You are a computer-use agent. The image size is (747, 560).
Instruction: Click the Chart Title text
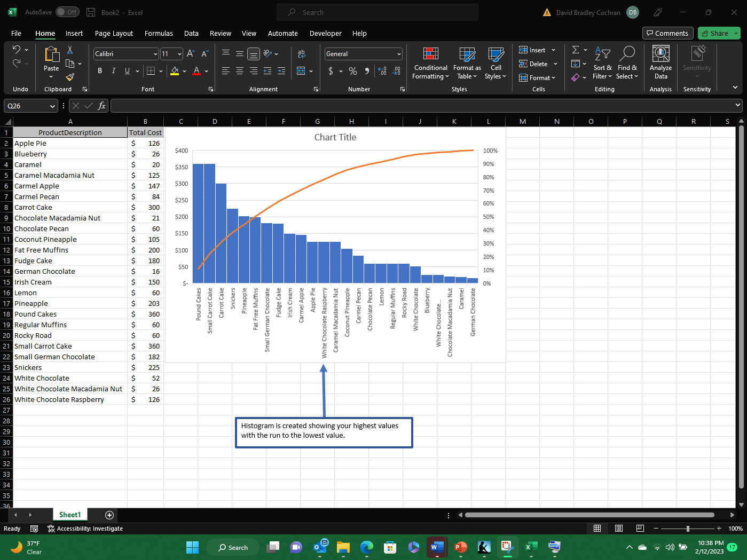[x=335, y=137]
